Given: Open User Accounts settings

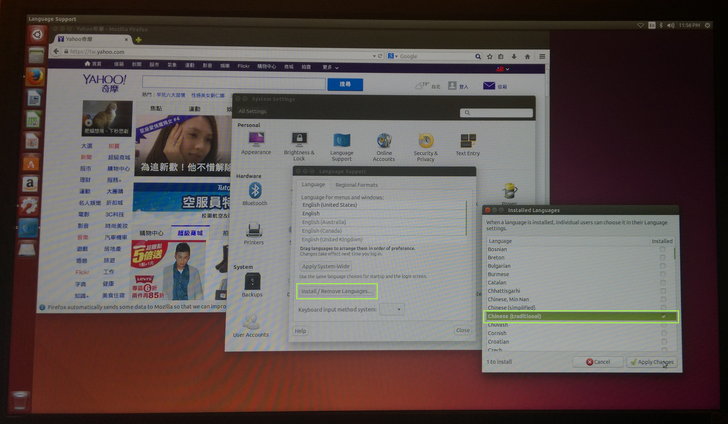Looking at the screenshot, I should (251, 326).
